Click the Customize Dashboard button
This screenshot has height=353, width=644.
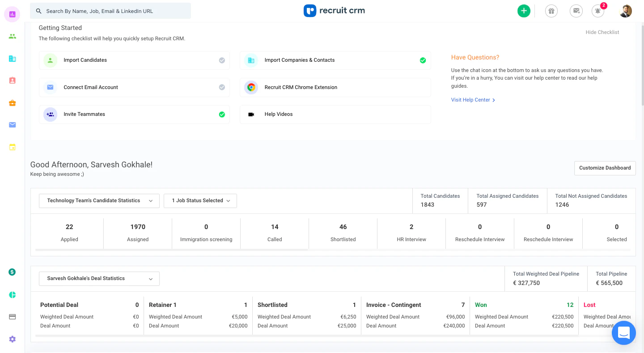point(605,168)
